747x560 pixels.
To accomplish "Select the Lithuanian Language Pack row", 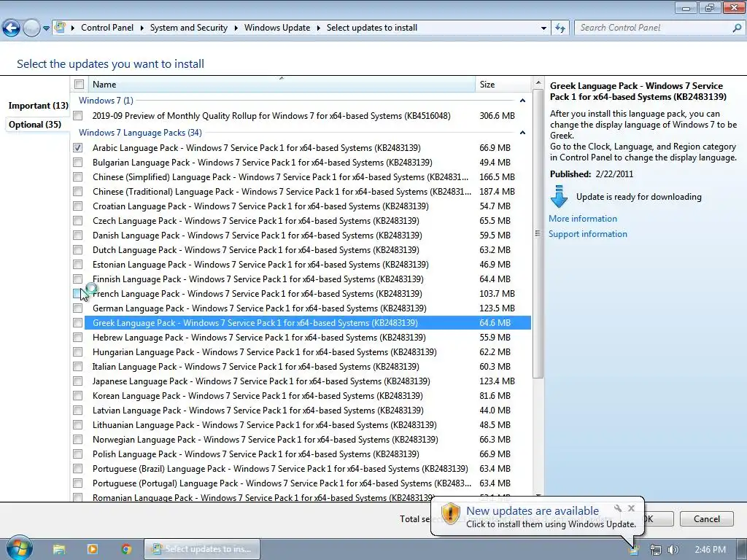I will coord(307,425).
